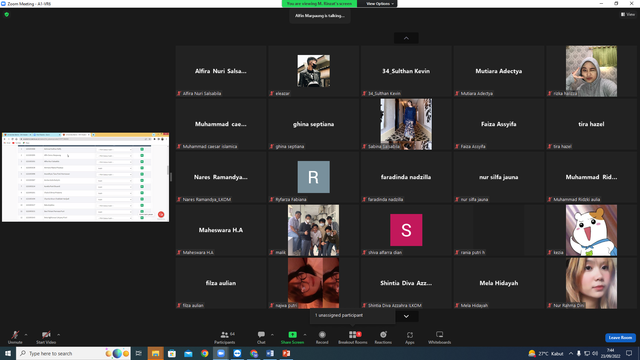640x360 pixels.
Task: Unmute the microphone
Action: click(15, 337)
